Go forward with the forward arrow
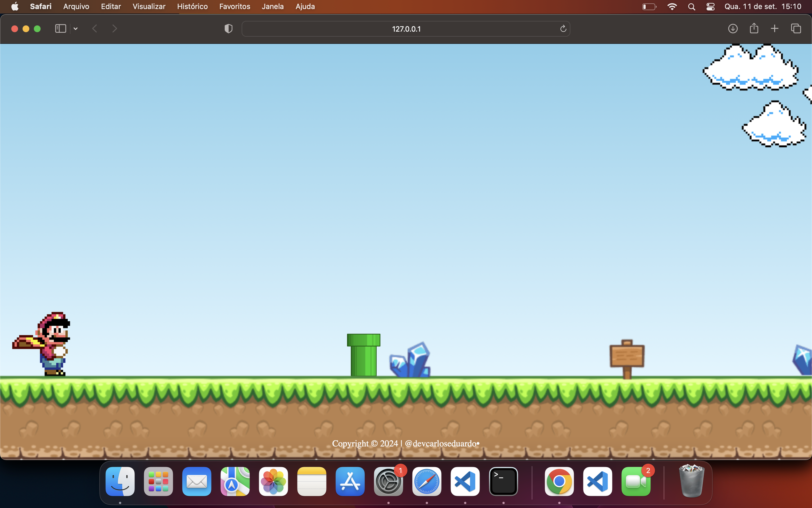The height and width of the screenshot is (508, 812). [x=114, y=29]
